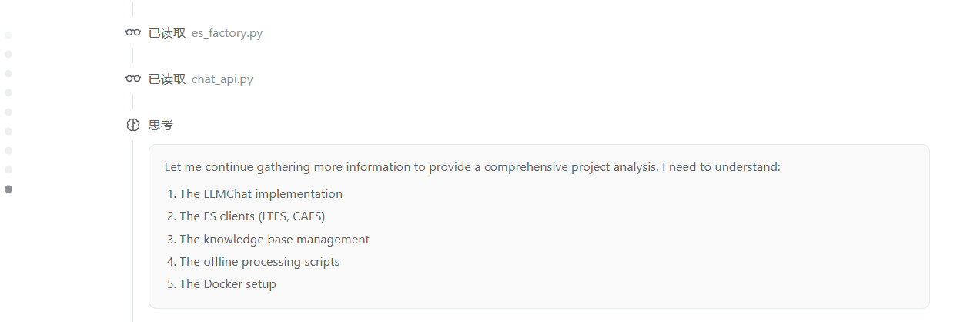Click the glasses icon beside es_factory.py
980x322 pixels.
pyautogui.click(x=133, y=33)
